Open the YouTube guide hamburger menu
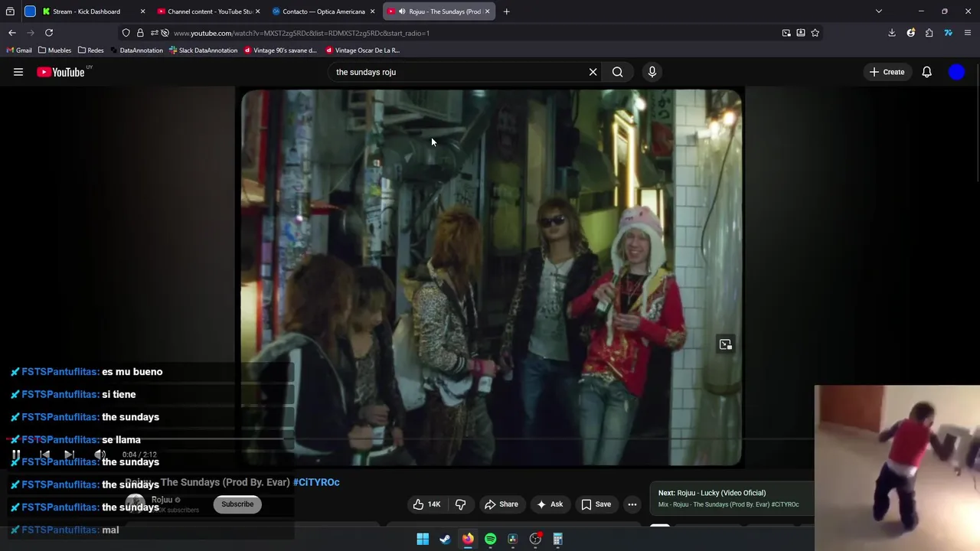The height and width of the screenshot is (551, 980). tap(18, 72)
